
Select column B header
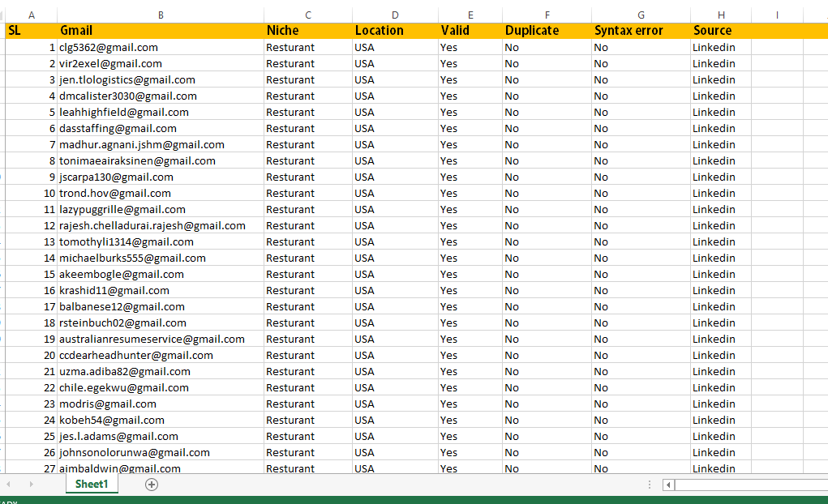click(x=161, y=15)
